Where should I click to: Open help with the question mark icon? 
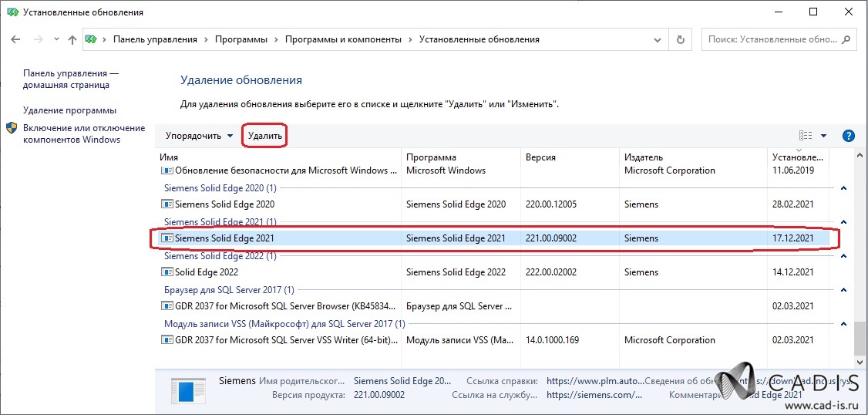pyautogui.click(x=848, y=136)
